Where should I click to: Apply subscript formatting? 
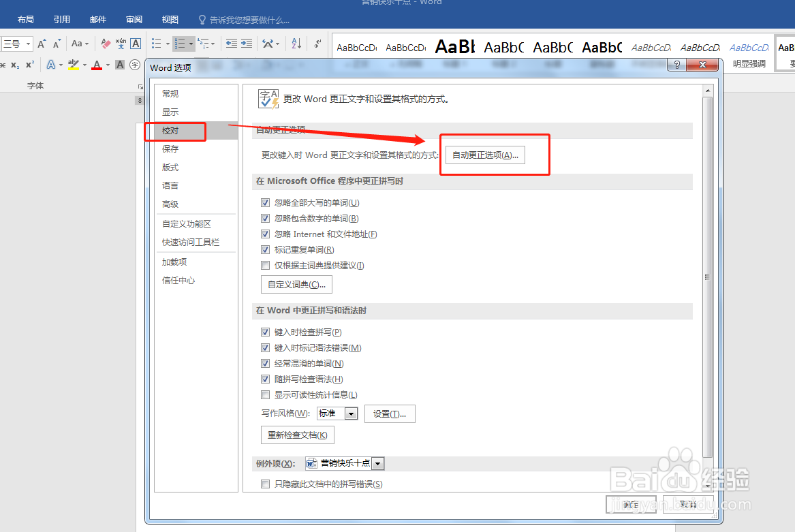coord(15,65)
